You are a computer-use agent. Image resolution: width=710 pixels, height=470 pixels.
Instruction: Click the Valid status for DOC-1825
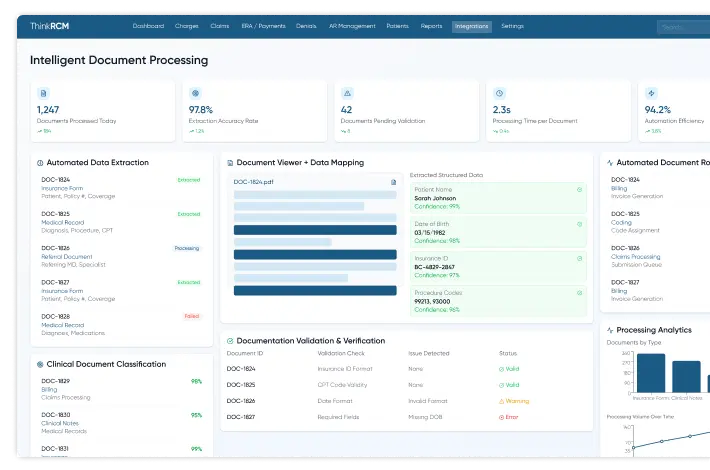[x=509, y=385]
